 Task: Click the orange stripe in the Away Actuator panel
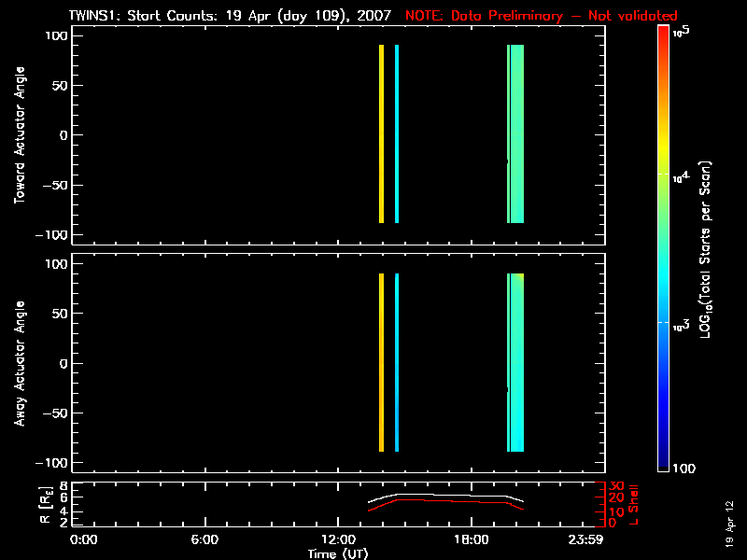(x=382, y=362)
